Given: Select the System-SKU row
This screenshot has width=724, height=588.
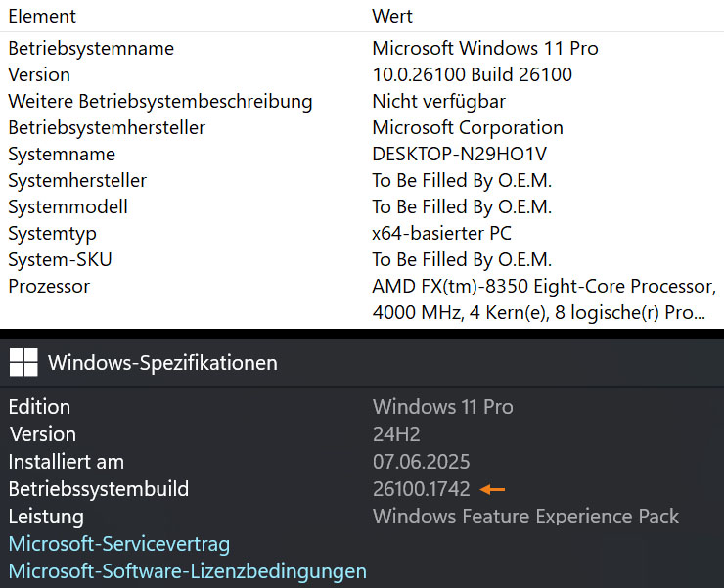Looking at the screenshot, I should [x=62, y=259].
